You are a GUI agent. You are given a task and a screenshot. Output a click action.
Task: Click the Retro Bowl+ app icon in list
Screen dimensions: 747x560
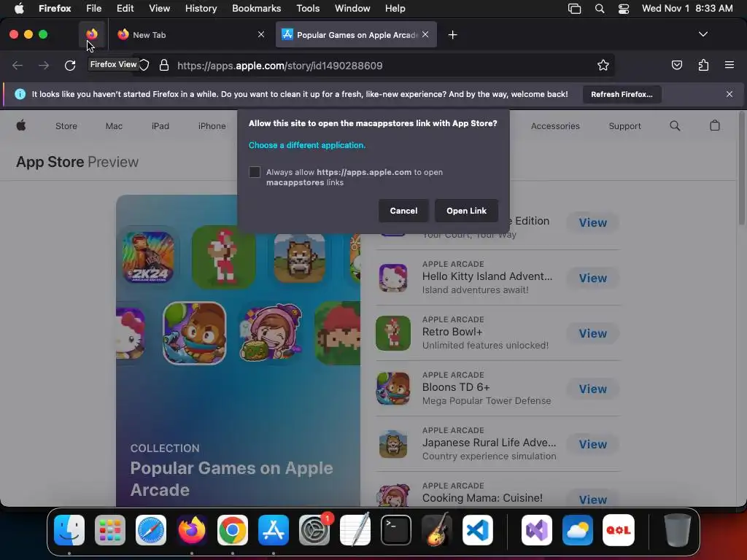coord(393,333)
